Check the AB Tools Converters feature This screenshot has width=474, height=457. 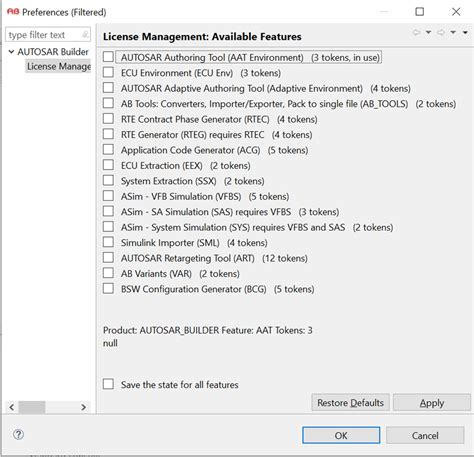108,103
